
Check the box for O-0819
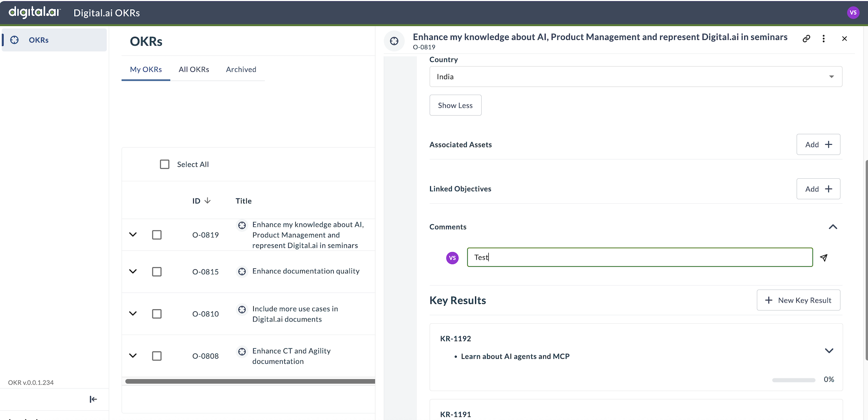[157, 235]
